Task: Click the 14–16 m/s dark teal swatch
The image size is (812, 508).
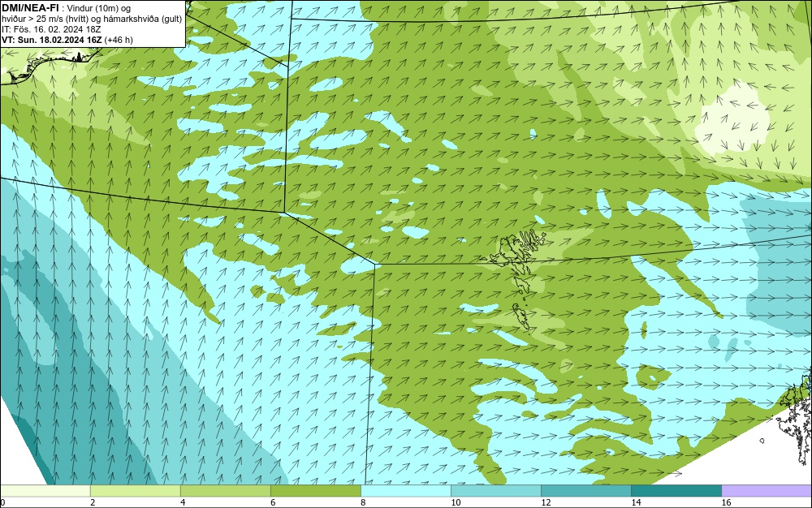Action: [676, 491]
